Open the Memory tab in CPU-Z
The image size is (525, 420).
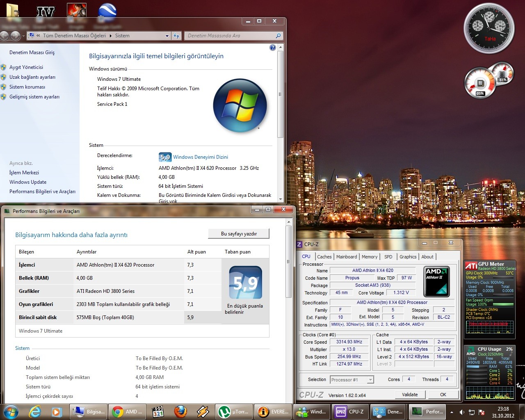370,257
